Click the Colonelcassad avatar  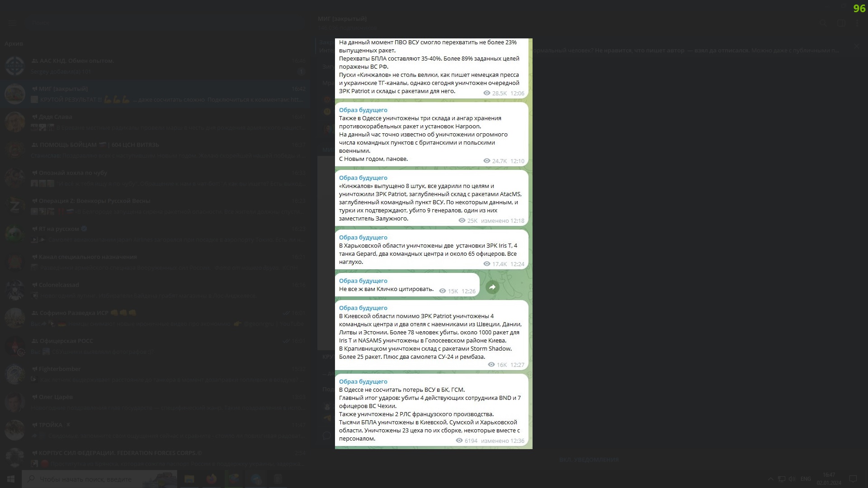(x=14, y=290)
